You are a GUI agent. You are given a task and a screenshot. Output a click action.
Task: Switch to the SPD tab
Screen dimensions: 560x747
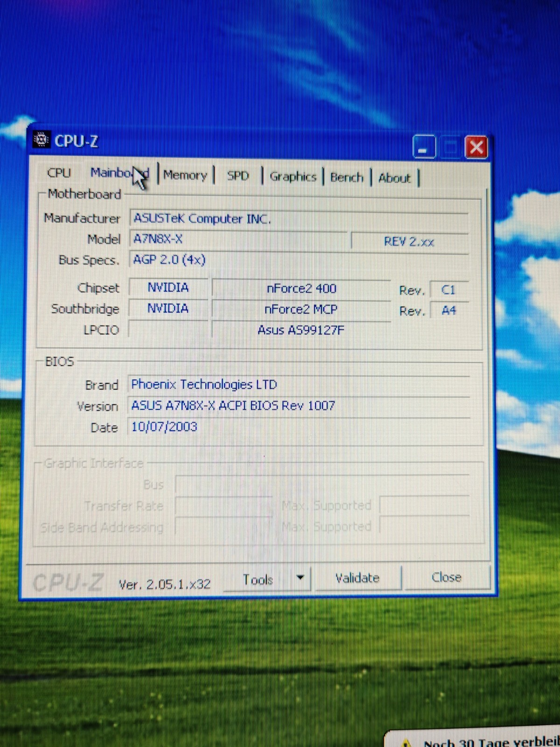[238, 176]
